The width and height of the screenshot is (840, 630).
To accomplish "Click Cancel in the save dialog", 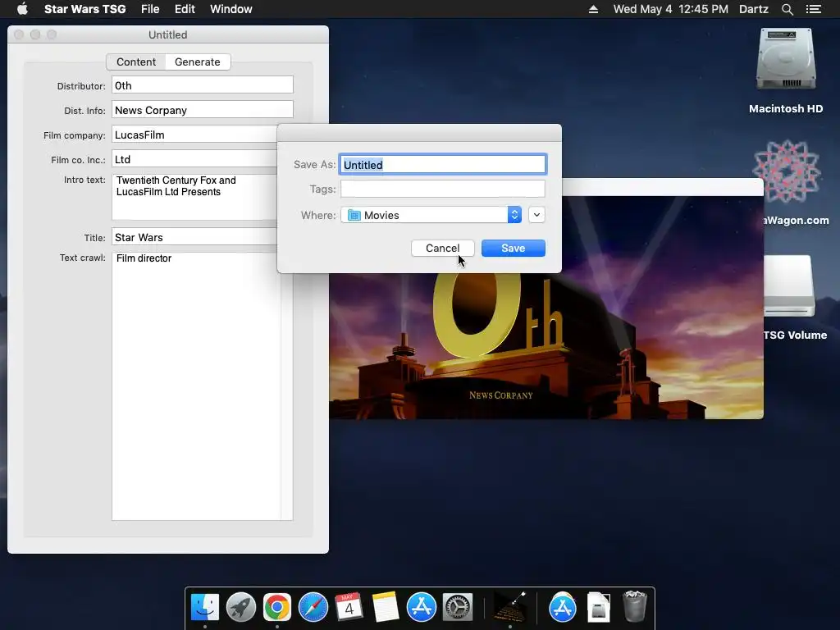I will [x=442, y=248].
